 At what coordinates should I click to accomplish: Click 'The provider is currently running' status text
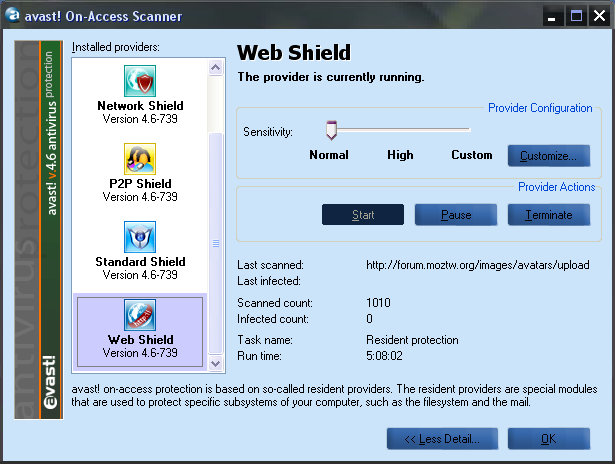point(331,77)
